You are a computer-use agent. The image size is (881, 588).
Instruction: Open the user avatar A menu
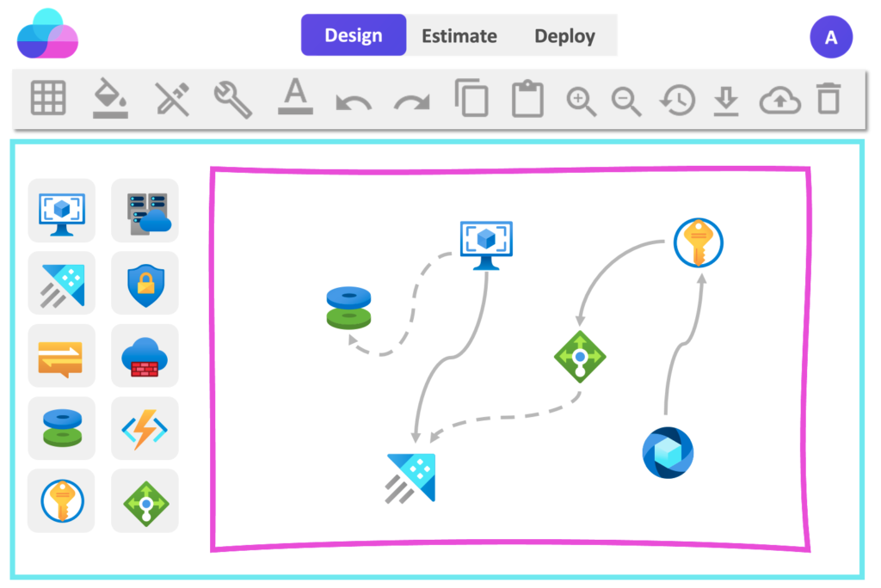[x=831, y=37]
